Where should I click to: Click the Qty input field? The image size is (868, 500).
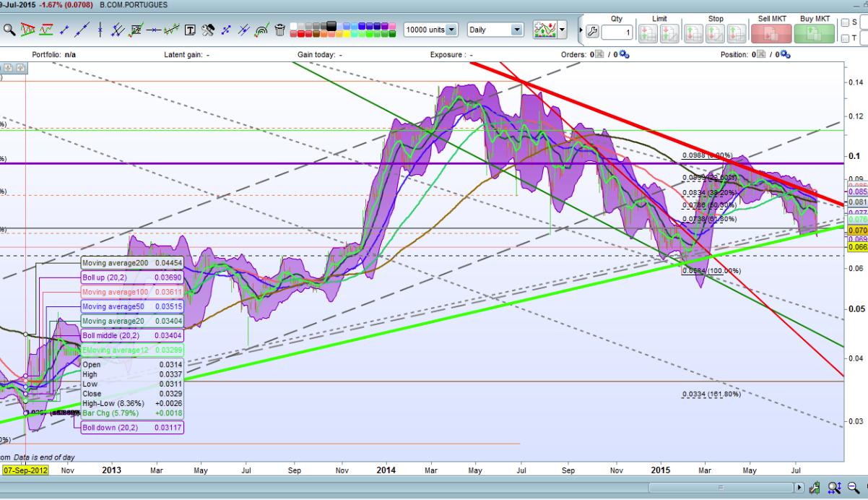click(617, 33)
